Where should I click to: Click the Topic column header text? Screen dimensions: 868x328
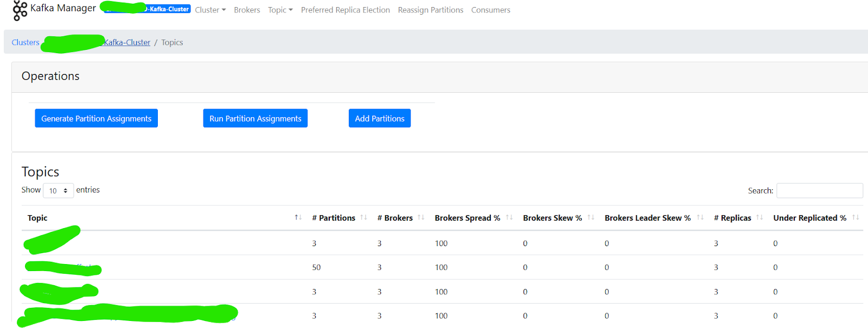pyautogui.click(x=37, y=218)
